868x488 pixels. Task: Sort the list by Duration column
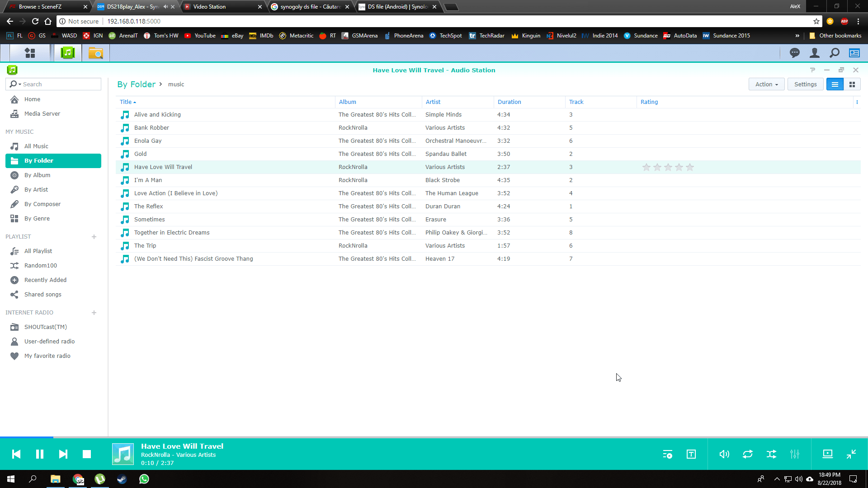point(509,102)
